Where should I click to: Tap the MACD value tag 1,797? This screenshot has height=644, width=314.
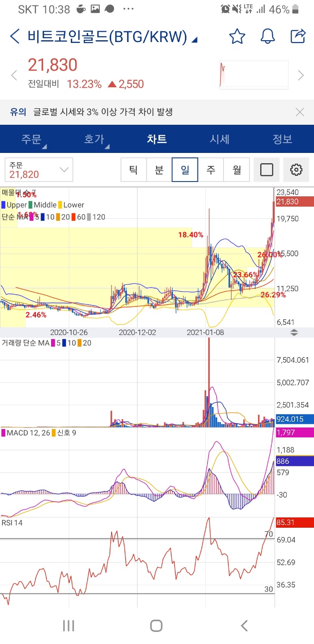pyautogui.click(x=294, y=432)
